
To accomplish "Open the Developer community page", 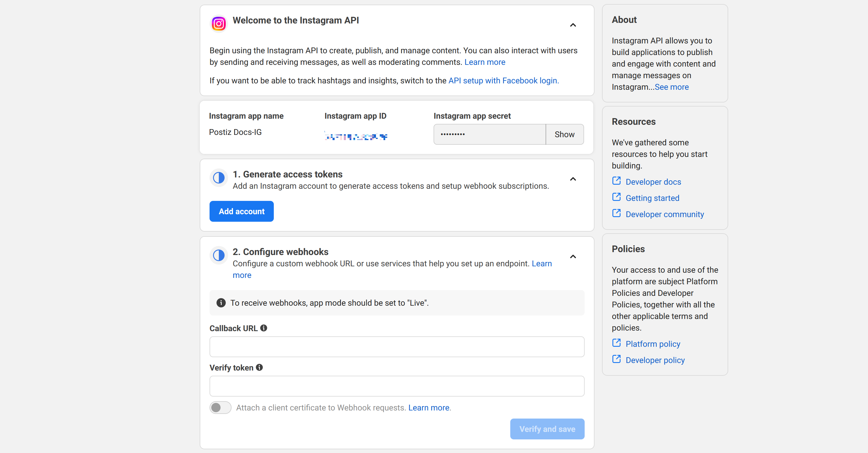I will pyautogui.click(x=665, y=214).
